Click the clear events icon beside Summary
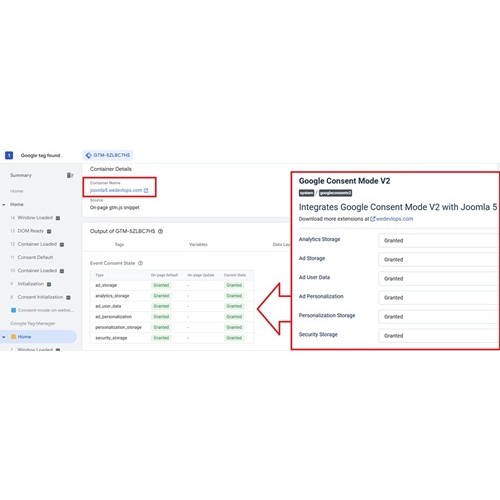The height and width of the screenshot is (500, 500). pos(70,175)
